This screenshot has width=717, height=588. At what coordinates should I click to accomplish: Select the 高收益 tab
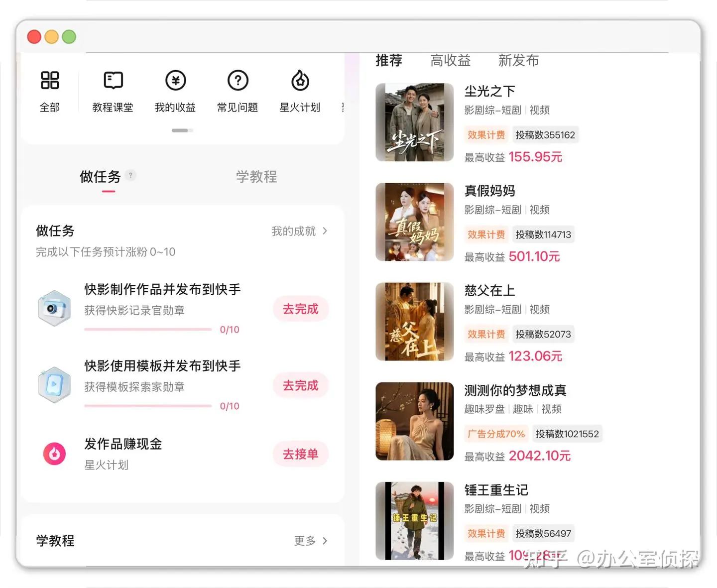pyautogui.click(x=451, y=60)
